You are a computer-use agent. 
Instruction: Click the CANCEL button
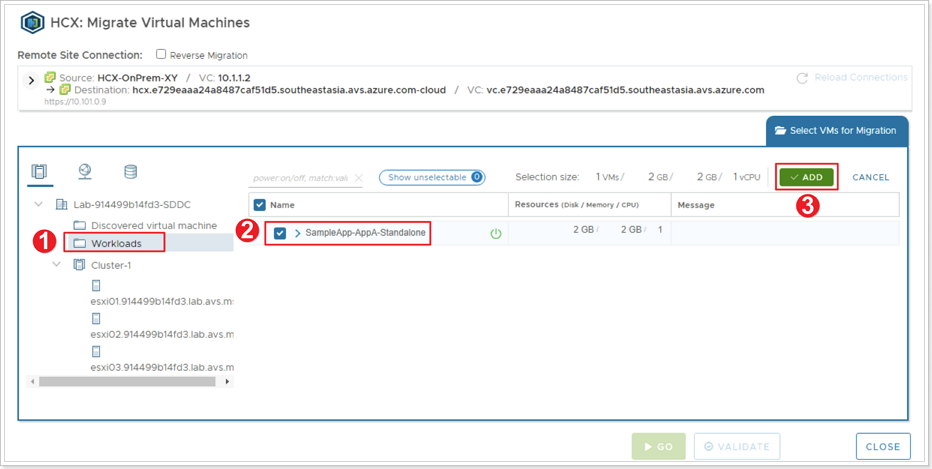click(871, 177)
